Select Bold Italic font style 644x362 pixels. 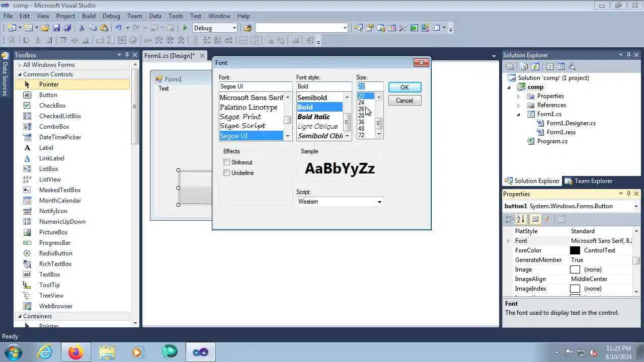coord(319,117)
